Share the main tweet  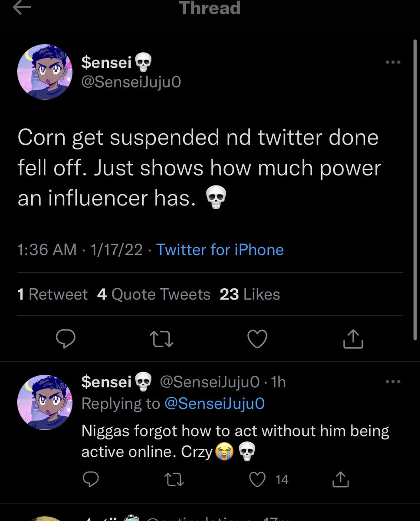[353, 339]
